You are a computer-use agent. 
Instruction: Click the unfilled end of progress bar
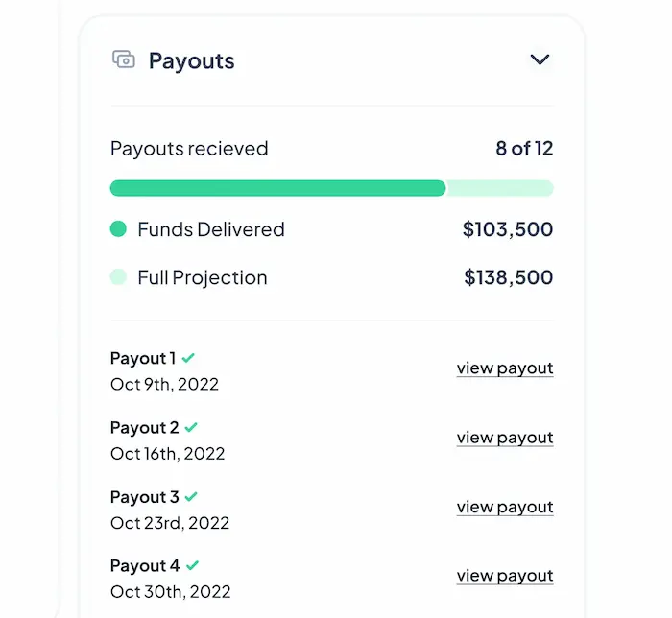tap(500, 188)
